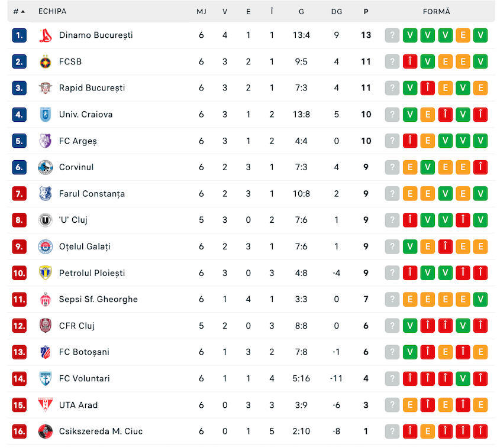Click Dinamo's grey question-mark next match badge
This screenshot has width=497, height=448.
coord(392,35)
